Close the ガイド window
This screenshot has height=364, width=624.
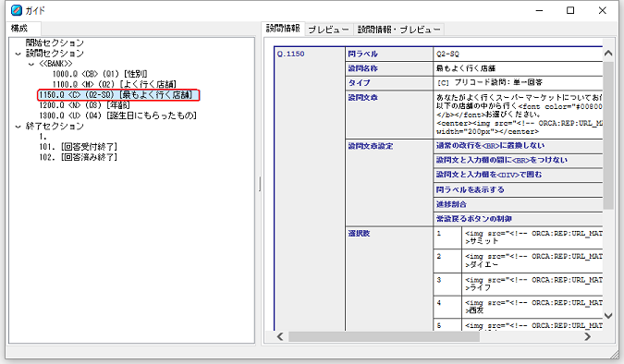(602, 10)
